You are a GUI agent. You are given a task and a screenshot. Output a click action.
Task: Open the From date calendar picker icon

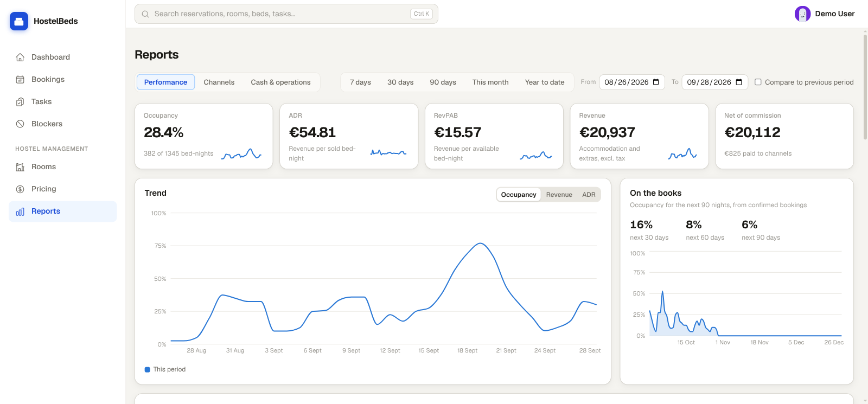(656, 82)
